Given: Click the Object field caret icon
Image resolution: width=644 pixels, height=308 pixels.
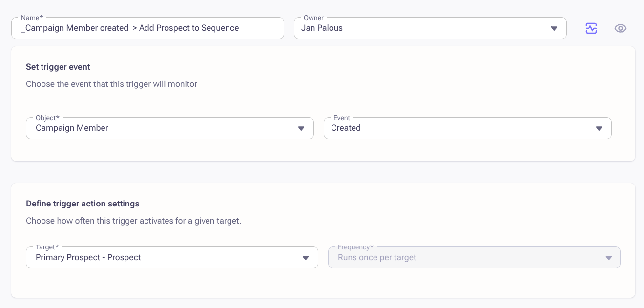Looking at the screenshot, I should (301, 128).
